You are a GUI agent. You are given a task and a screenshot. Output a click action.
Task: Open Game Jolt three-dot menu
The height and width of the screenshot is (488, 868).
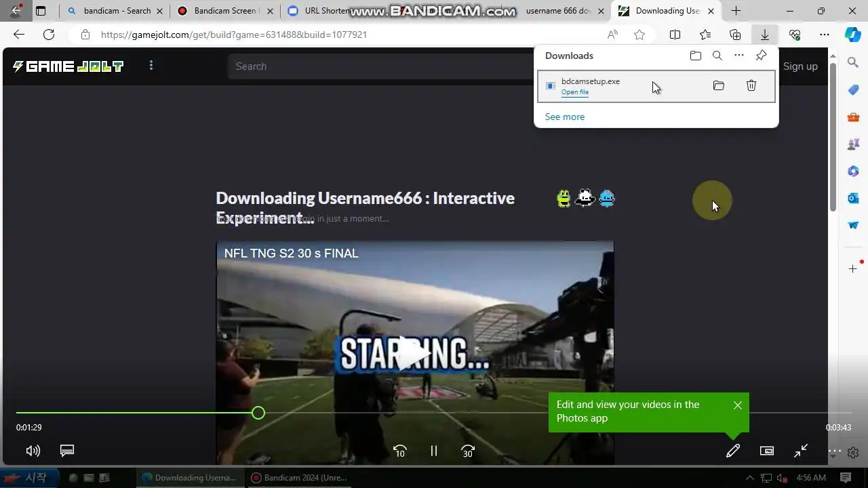pyautogui.click(x=151, y=66)
